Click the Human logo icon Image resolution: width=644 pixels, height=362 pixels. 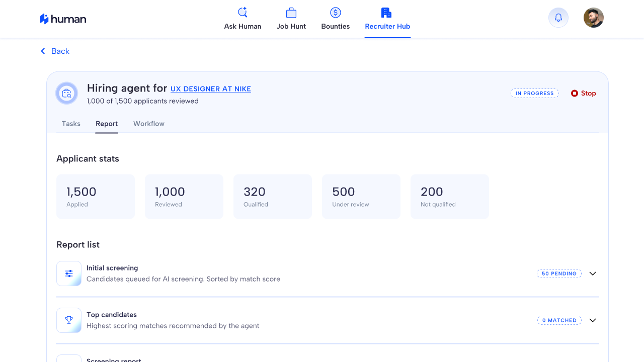(x=44, y=19)
